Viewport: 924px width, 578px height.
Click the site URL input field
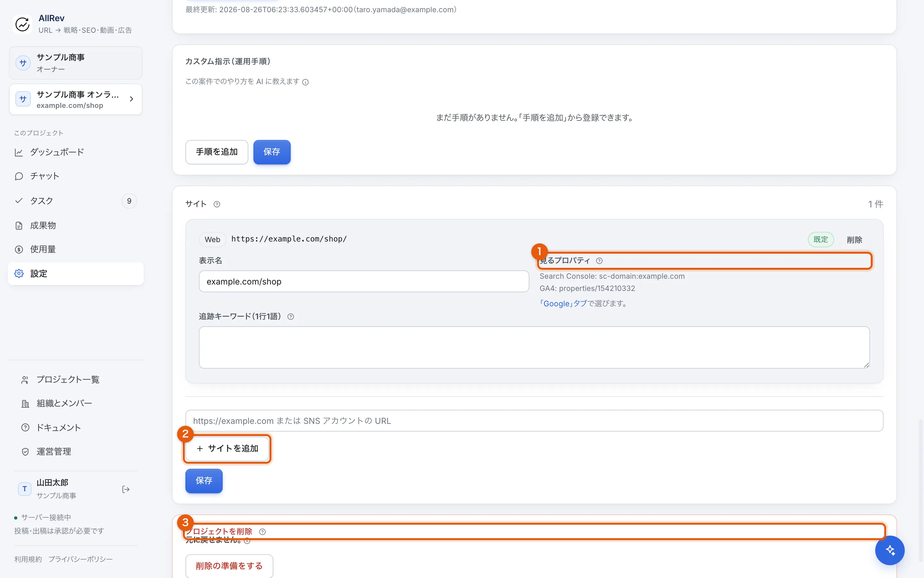pos(534,421)
